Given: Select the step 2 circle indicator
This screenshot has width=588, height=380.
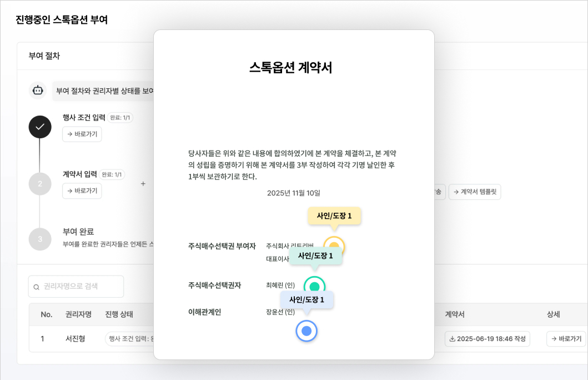Looking at the screenshot, I should [x=40, y=183].
